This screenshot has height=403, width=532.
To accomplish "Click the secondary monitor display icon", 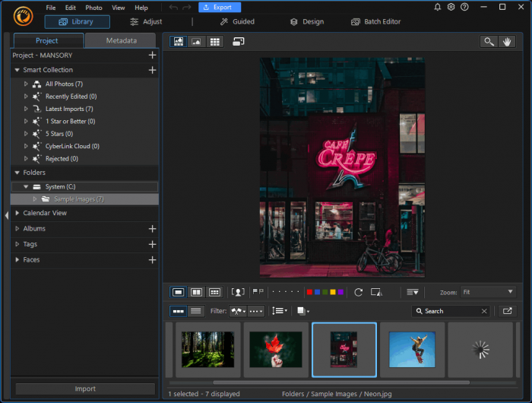I will coord(239,42).
